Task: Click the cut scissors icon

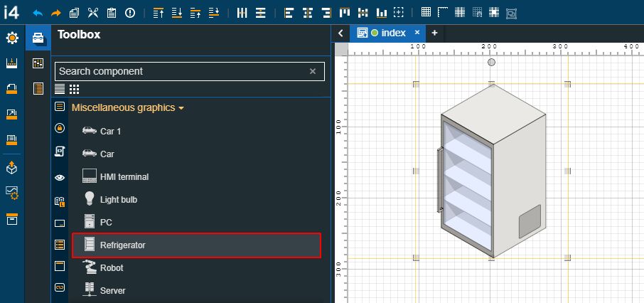Action: 93,13
